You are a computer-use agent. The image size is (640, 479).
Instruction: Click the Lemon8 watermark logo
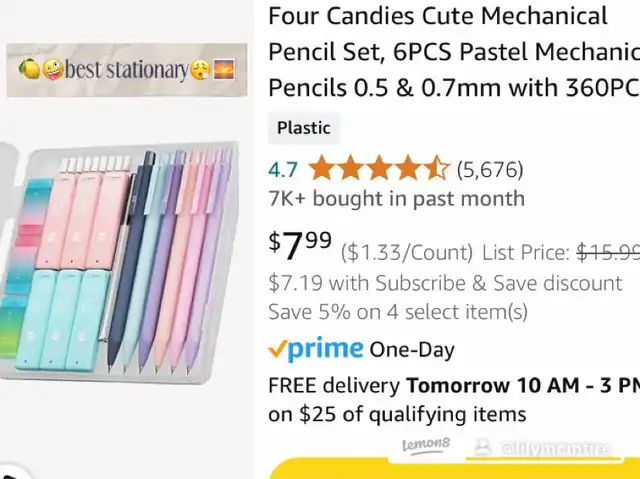426,444
